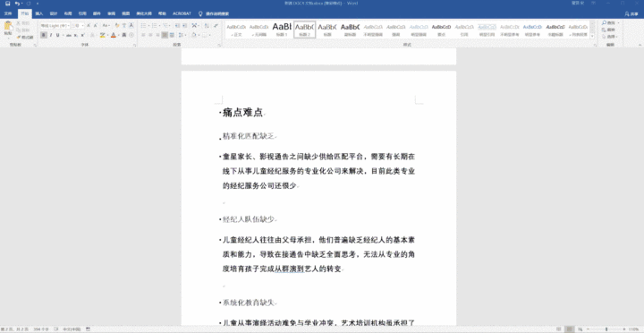Viewport: 644px width, 333px height.
Task: Click the Cut scissors icon
Action: pyautogui.click(x=19, y=23)
